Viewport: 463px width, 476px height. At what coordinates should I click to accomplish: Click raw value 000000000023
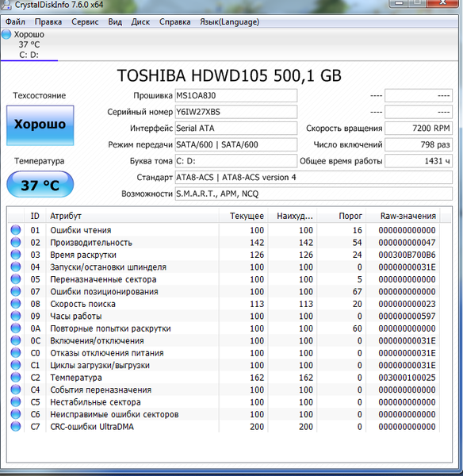pos(407,304)
